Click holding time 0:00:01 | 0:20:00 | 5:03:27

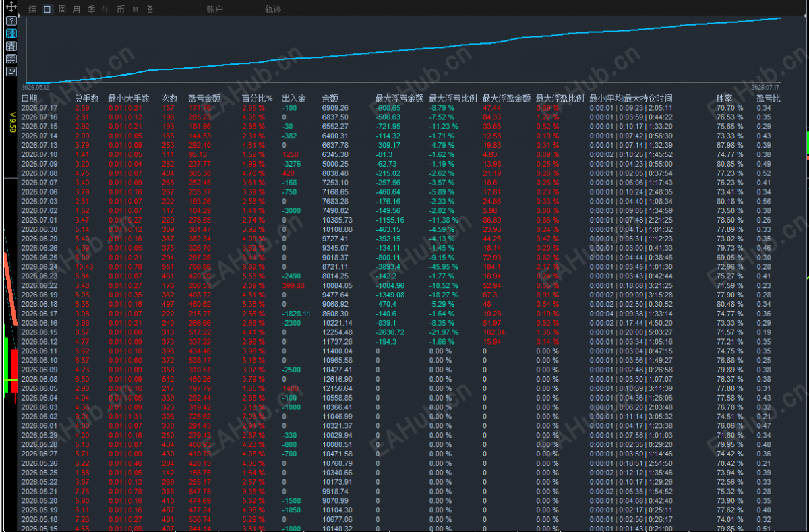(x=631, y=332)
